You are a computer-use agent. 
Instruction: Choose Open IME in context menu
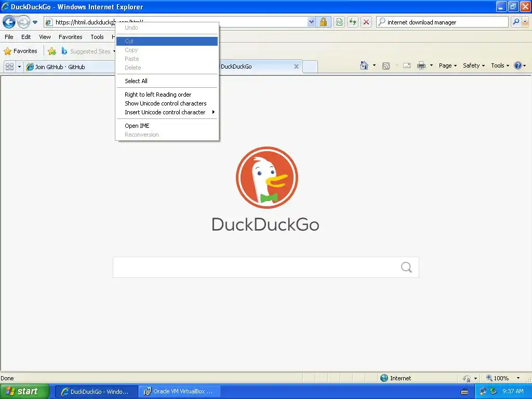pos(167,126)
